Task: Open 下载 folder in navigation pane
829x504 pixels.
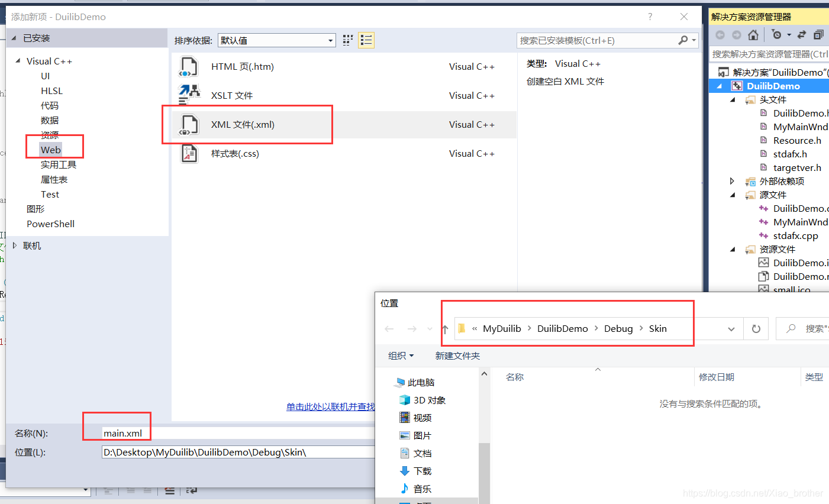Action: 415,471
